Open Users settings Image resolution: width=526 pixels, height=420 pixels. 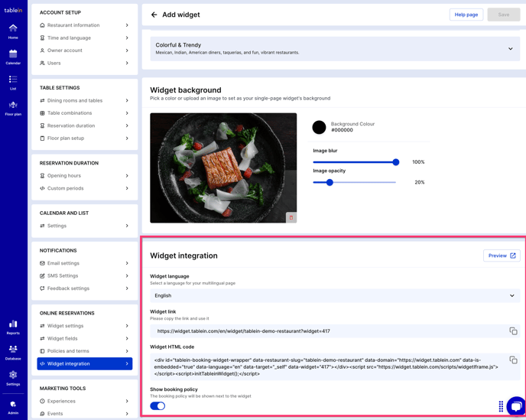pyautogui.click(x=84, y=63)
